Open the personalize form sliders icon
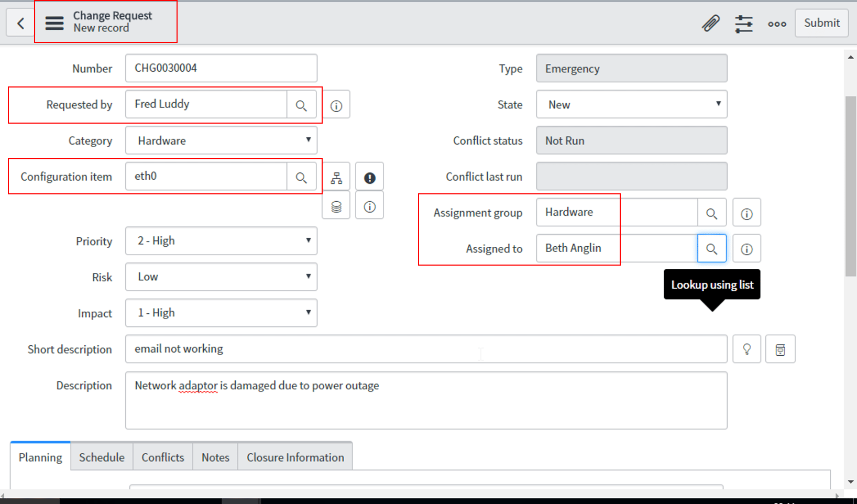This screenshot has height=504, width=857. tap(744, 24)
